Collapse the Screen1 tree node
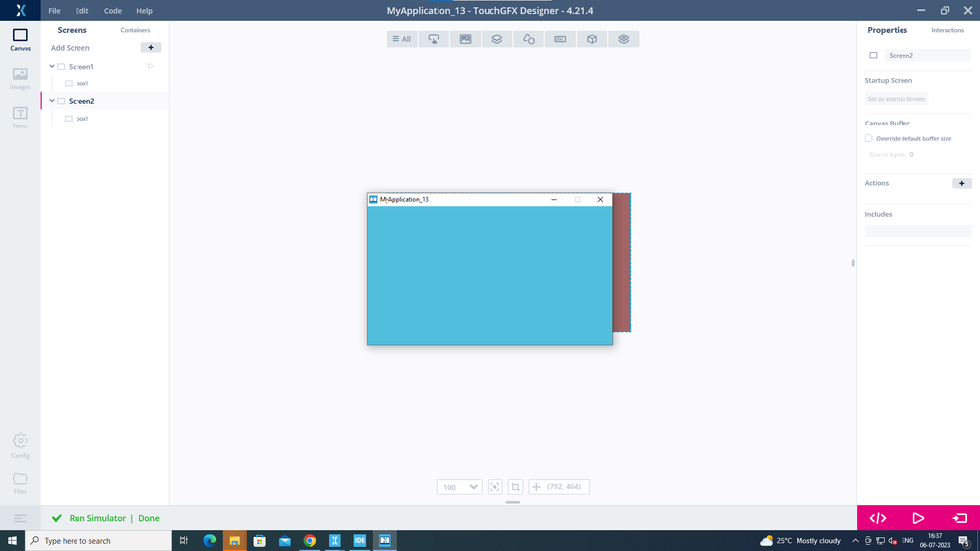980x551 pixels. coord(52,66)
